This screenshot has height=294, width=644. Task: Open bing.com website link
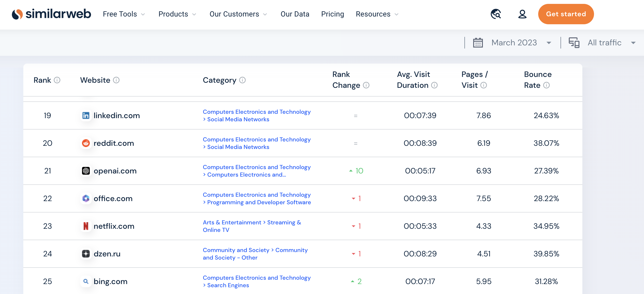point(110,281)
